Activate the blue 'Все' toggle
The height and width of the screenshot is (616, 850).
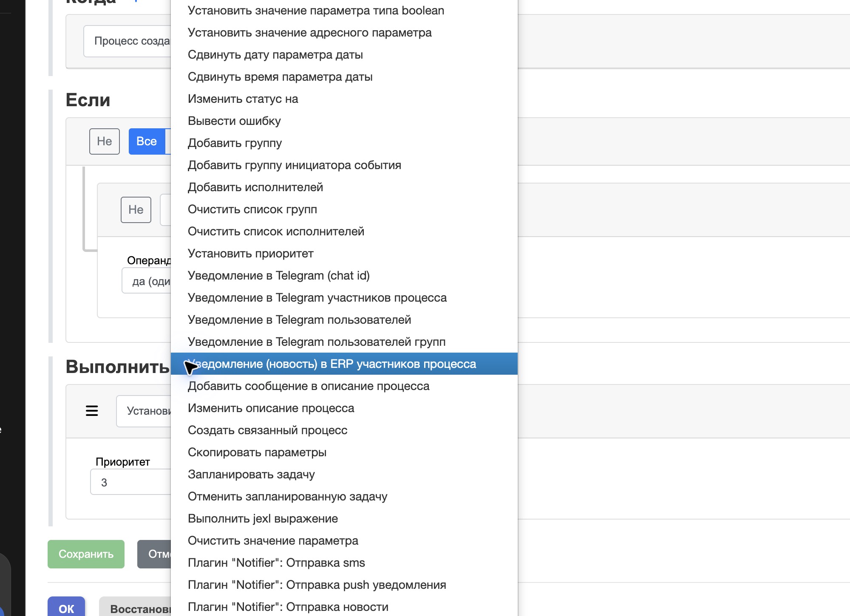point(147,141)
